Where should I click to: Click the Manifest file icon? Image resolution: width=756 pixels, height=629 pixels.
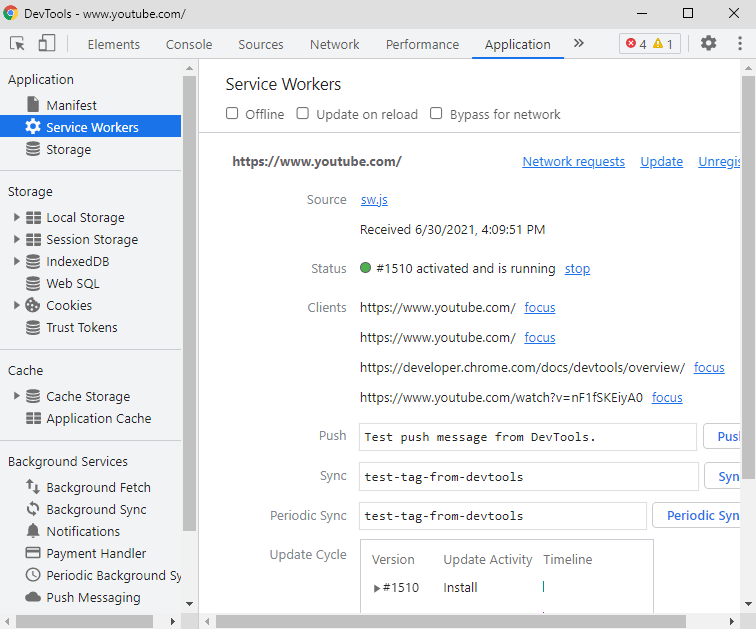[33, 105]
